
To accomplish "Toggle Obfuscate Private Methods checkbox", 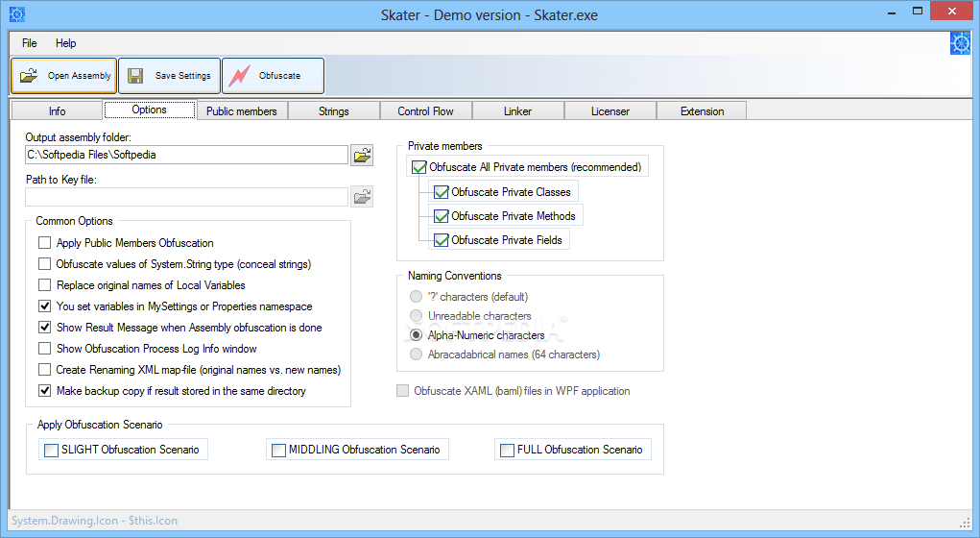I will click(442, 216).
